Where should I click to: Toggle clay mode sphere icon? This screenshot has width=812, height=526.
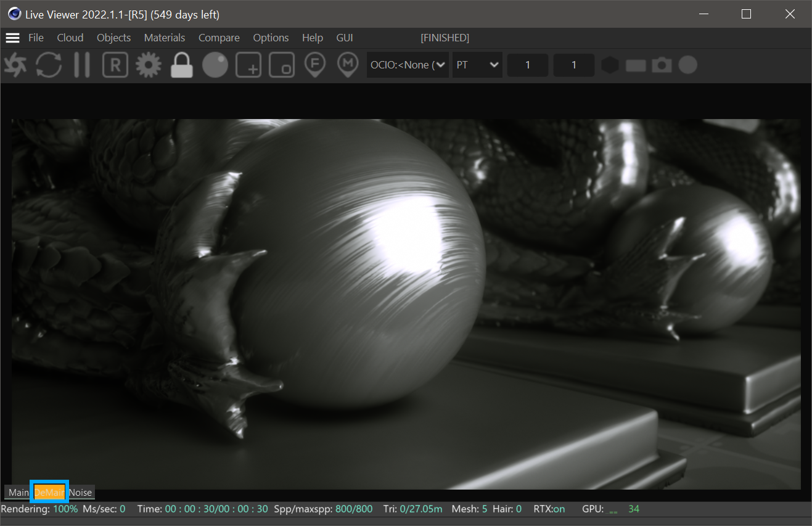pyautogui.click(x=215, y=65)
